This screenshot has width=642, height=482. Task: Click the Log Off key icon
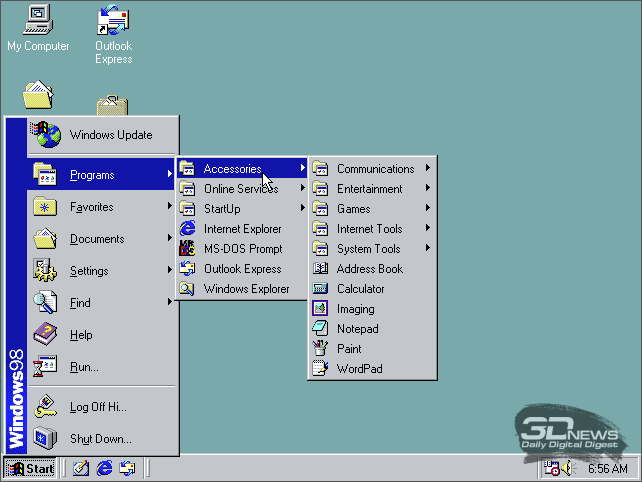coord(45,406)
